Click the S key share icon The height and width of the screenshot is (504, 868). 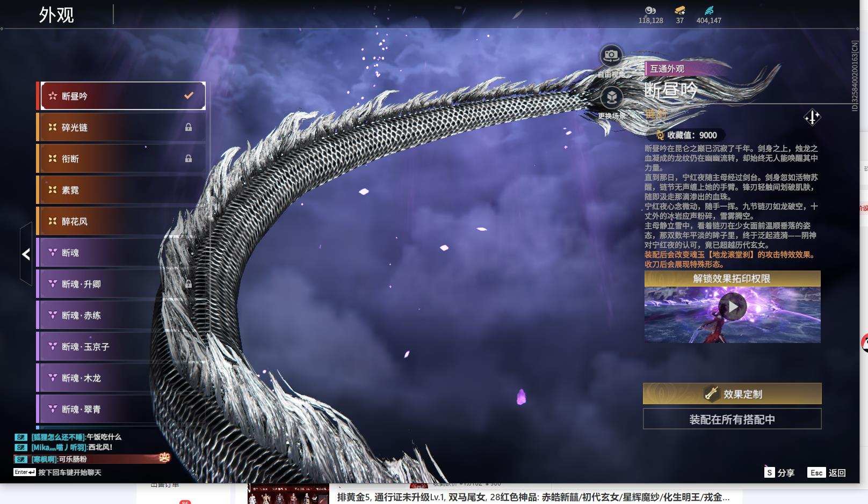click(x=769, y=472)
